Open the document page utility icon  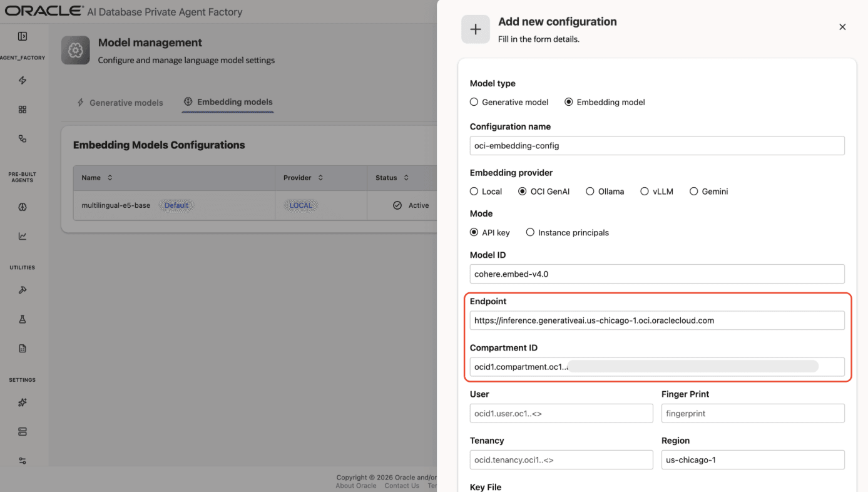pos(23,349)
